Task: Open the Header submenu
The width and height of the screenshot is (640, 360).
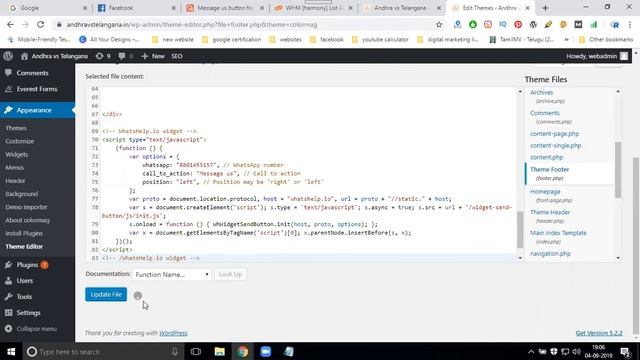Action: coord(16,180)
